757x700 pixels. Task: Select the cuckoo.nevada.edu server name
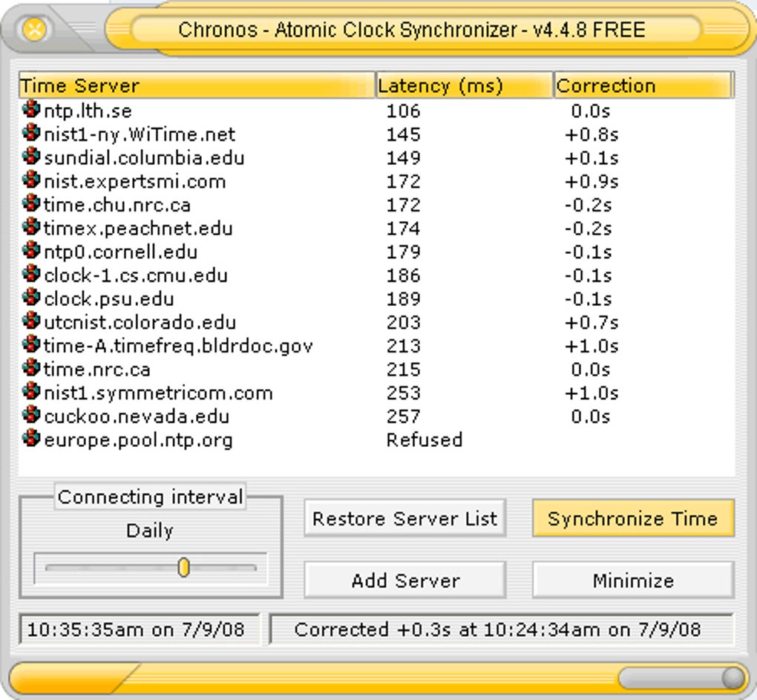click(x=136, y=416)
